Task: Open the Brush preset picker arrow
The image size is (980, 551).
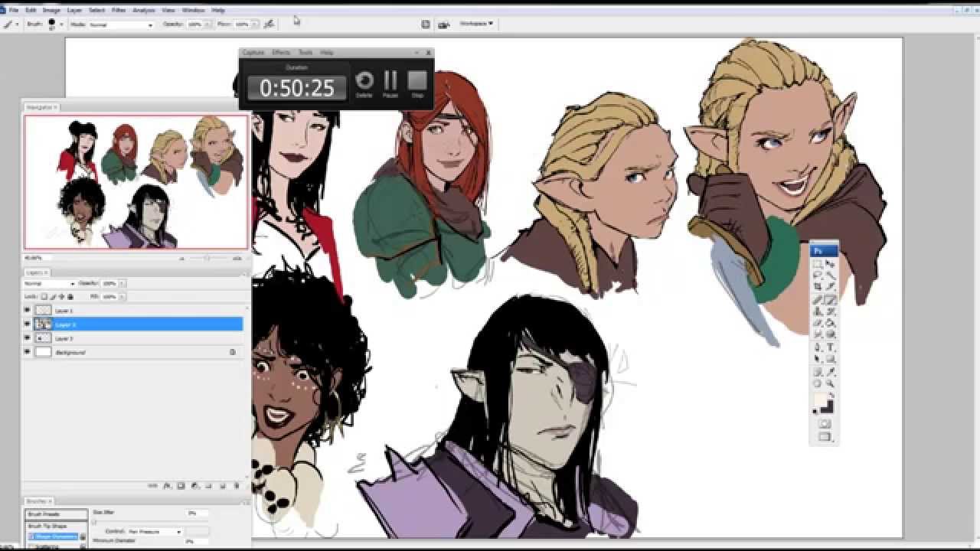Action: coord(61,24)
